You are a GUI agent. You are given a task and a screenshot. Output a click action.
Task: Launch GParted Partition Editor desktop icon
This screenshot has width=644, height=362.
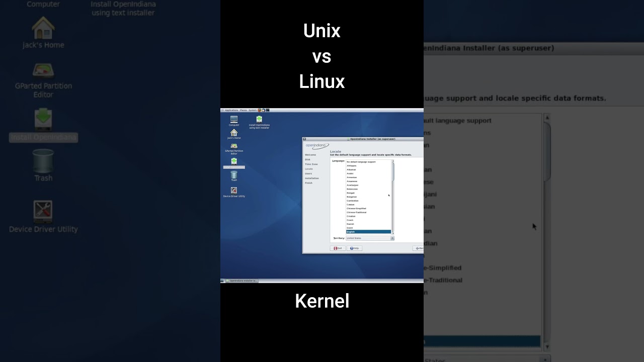click(x=234, y=149)
